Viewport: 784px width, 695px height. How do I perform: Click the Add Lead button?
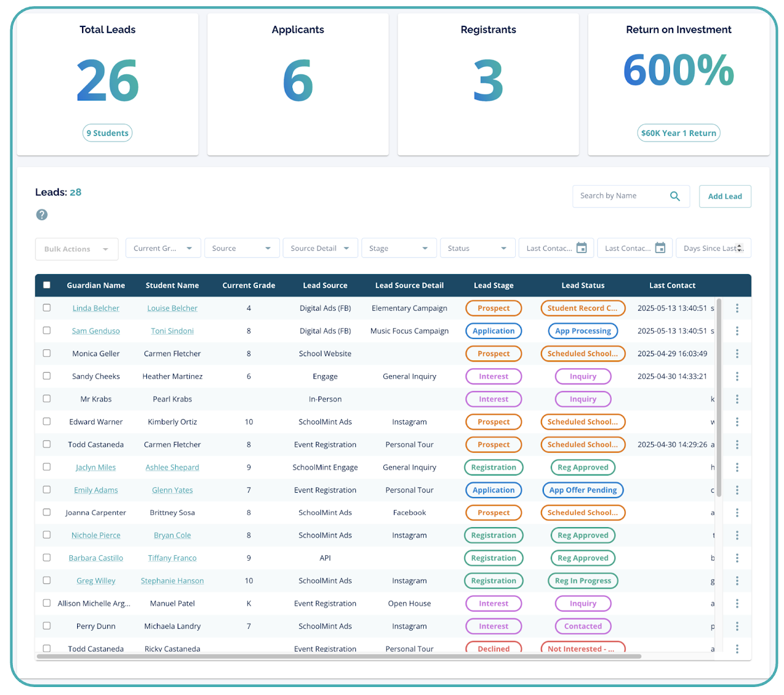(x=725, y=197)
